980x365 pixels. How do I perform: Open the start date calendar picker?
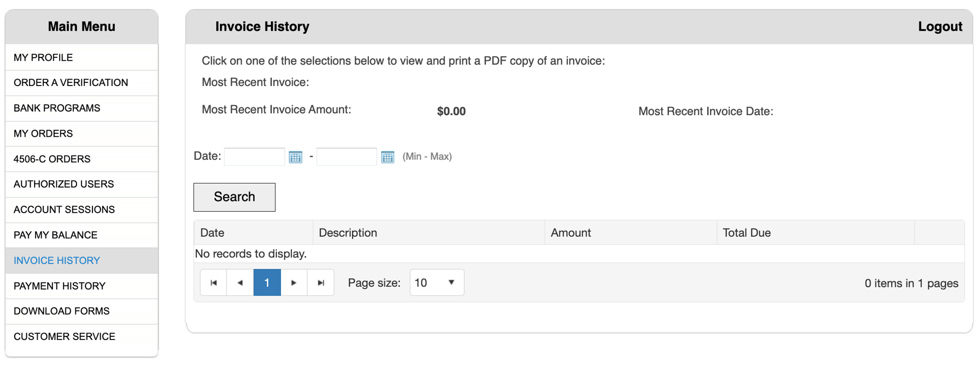(x=296, y=157)
